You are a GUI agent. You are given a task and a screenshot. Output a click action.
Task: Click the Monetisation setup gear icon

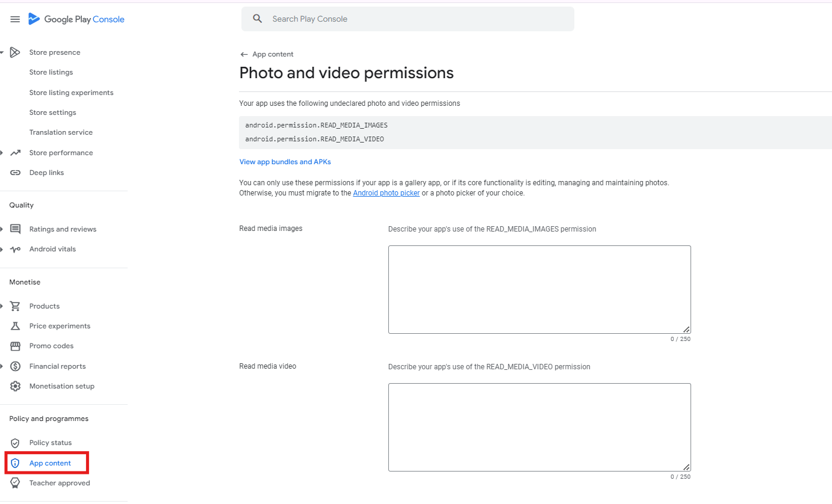(15, 386)
